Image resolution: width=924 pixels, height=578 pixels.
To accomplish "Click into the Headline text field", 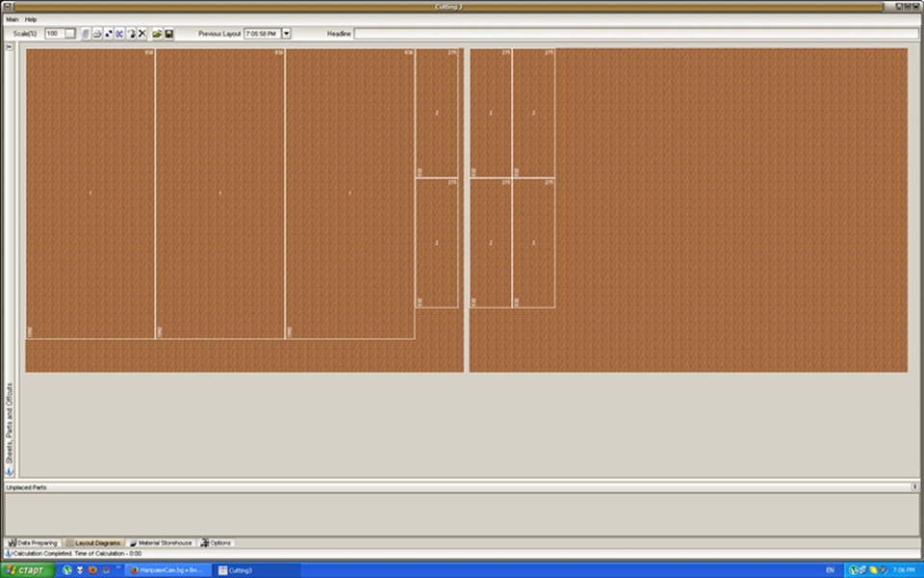I will [636, 34].
